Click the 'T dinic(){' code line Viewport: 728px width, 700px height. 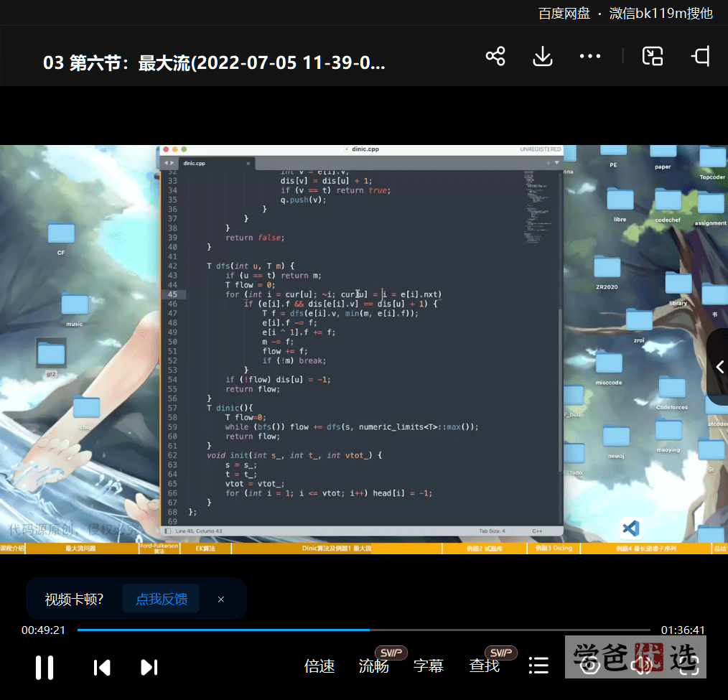tap(230, 408)
